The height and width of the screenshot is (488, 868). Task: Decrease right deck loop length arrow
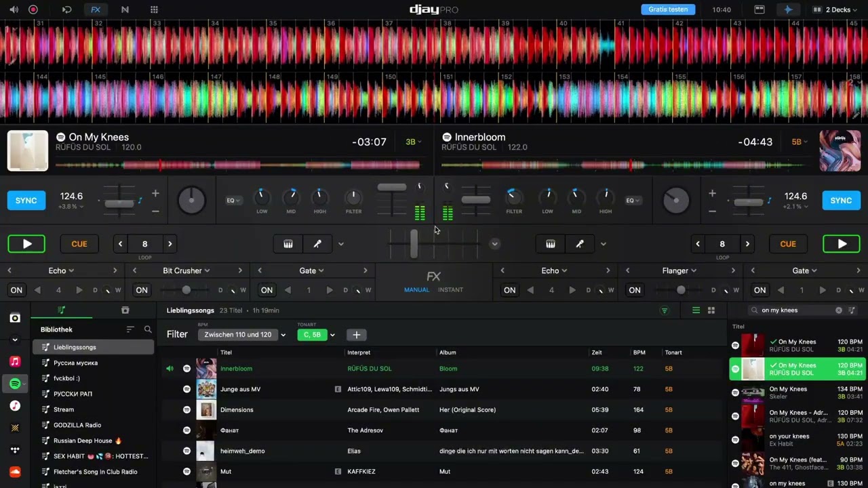(x=697, y=244)
